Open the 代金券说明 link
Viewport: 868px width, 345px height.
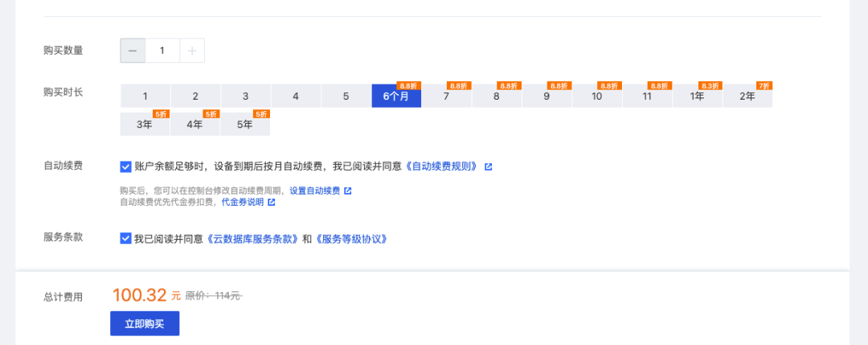tap(243, 202)
